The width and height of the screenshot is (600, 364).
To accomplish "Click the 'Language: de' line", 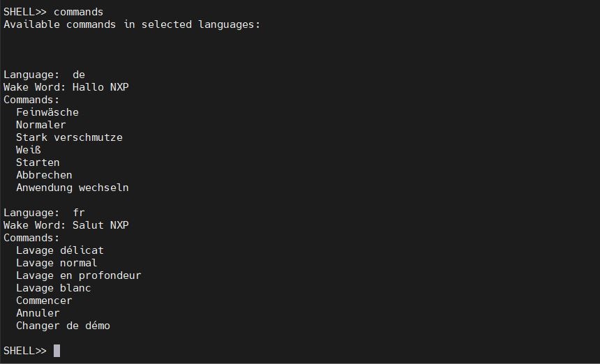I will tap(44, 75).
